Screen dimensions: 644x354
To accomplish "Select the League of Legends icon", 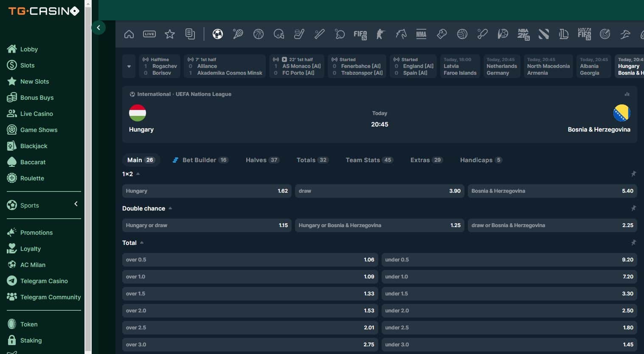I will tap(564, 34).
